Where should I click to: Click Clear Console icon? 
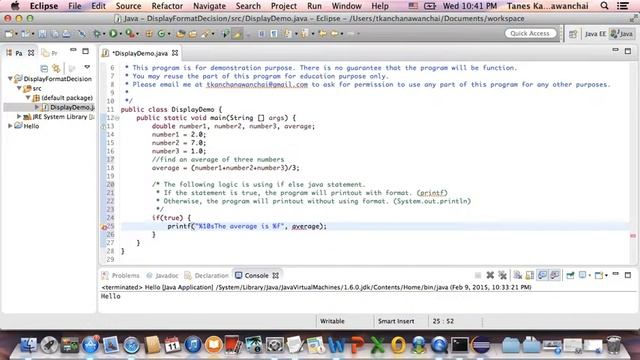click(518, 276)
